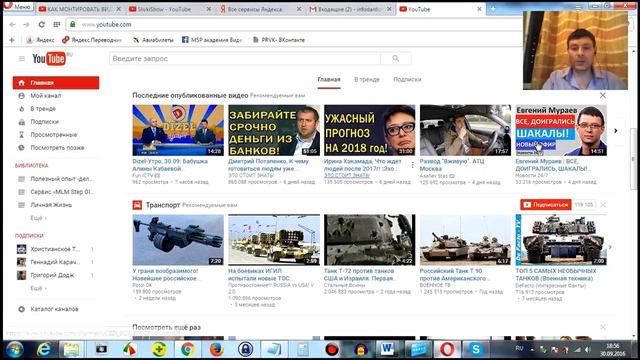Dismiss the Транспорт section

(x=603, y=204)
